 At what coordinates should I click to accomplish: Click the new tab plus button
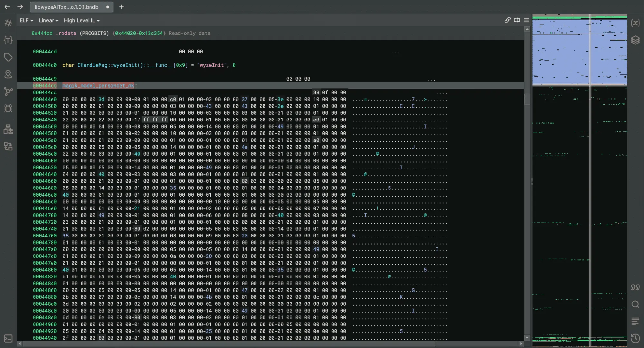(x=121, y=7)
